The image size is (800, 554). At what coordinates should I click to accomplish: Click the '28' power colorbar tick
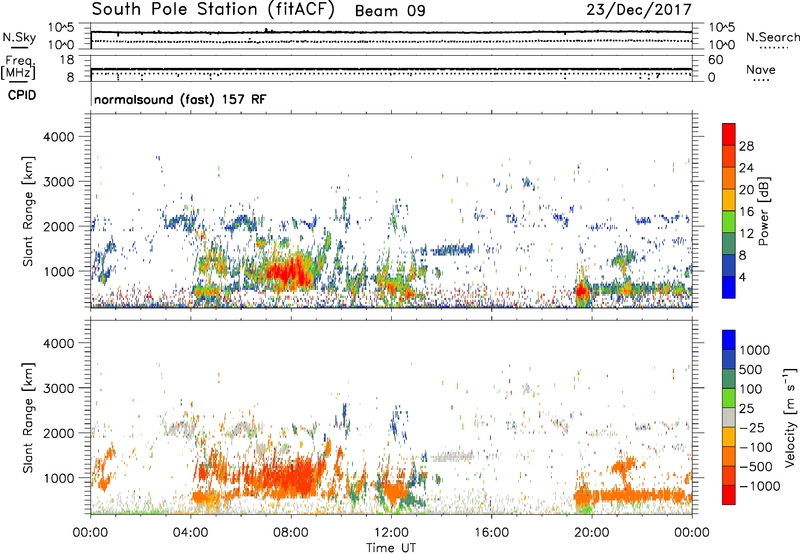[746, 146]
